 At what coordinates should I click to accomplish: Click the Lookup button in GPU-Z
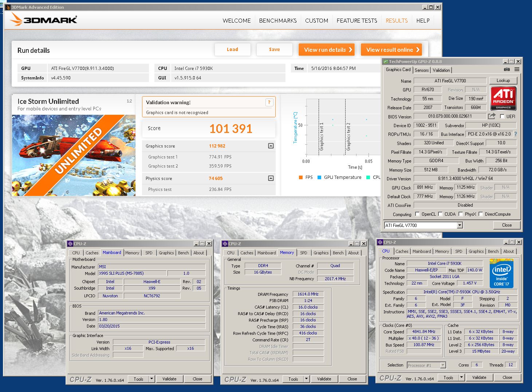[x=503, y=81]
